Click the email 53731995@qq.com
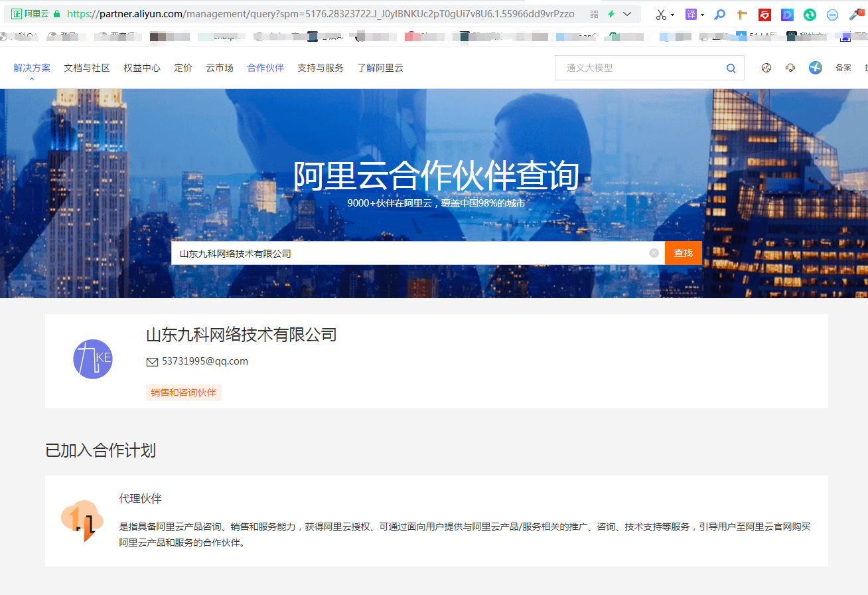This screenshot has height=595, width=868. pyautogui.click(x=205, y=361)
